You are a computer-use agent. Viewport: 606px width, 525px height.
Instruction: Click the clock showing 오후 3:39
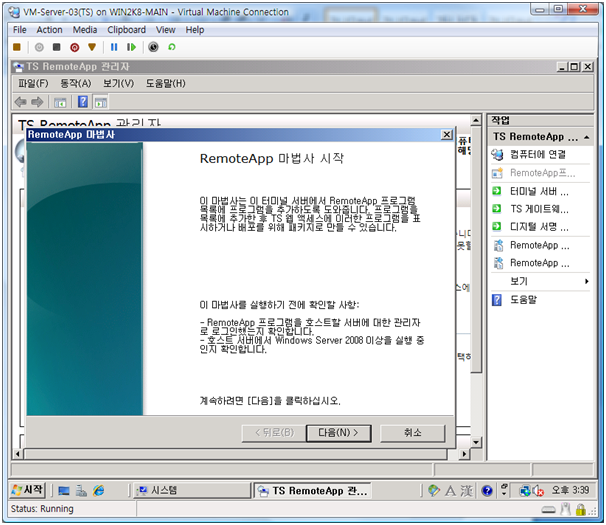[570, 491]
